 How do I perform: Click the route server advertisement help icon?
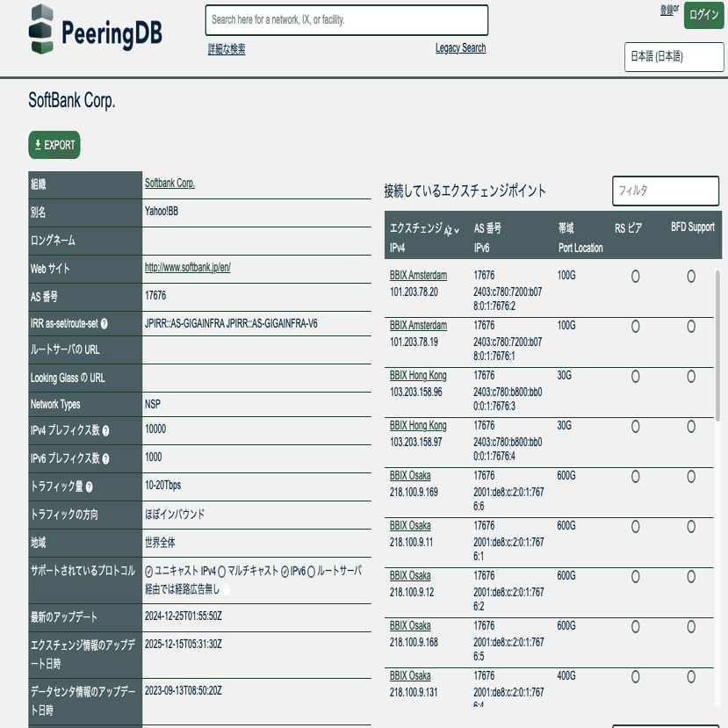click(225, 590)
